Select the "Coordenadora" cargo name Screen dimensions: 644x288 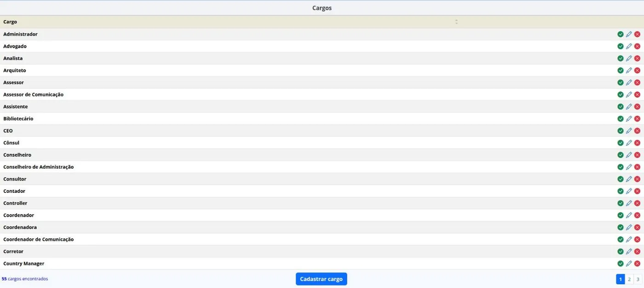click(20, 227)
